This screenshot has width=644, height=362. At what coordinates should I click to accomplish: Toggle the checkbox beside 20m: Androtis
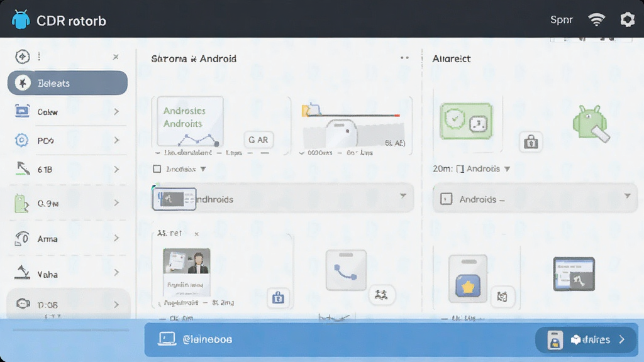coord(460,168)
